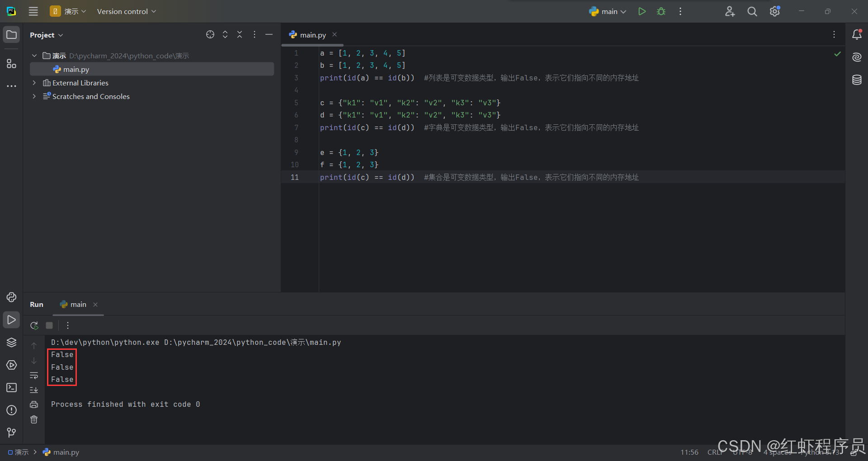
Task: Open more run actions menu in title bar
Action: point(680,11)
